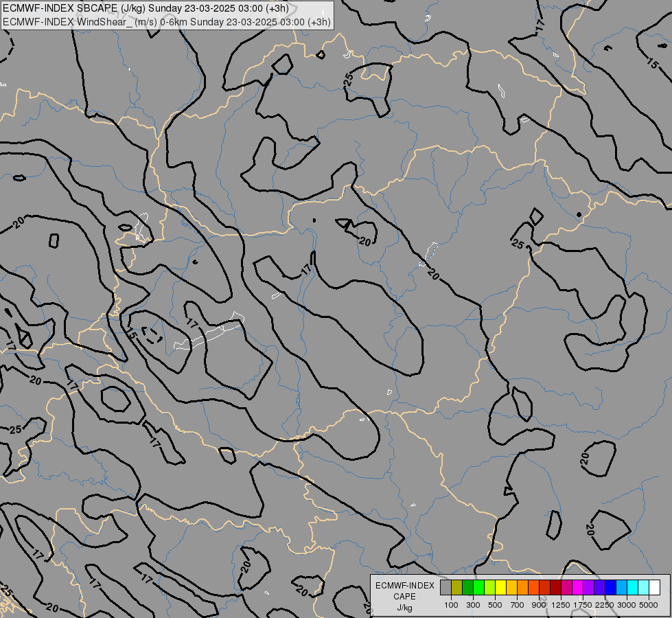Viewport: 672px width, 618px height.
Task: Pick the pure yellow legend swatch
Action: tap(500, 587)
